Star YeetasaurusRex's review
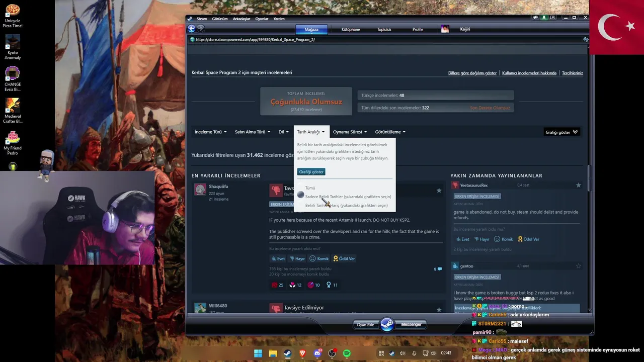The height and width of the screenshot is (362, 644). tap(579, 185)
